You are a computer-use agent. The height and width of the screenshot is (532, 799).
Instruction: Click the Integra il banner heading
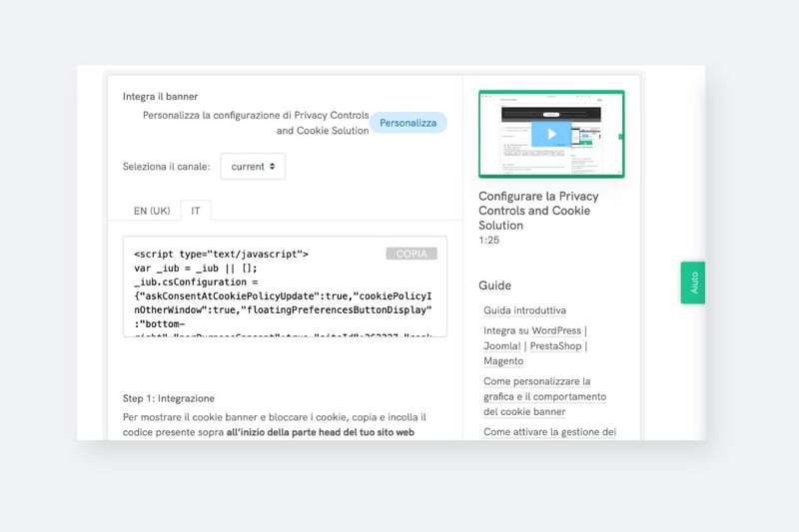click(160, 96)
